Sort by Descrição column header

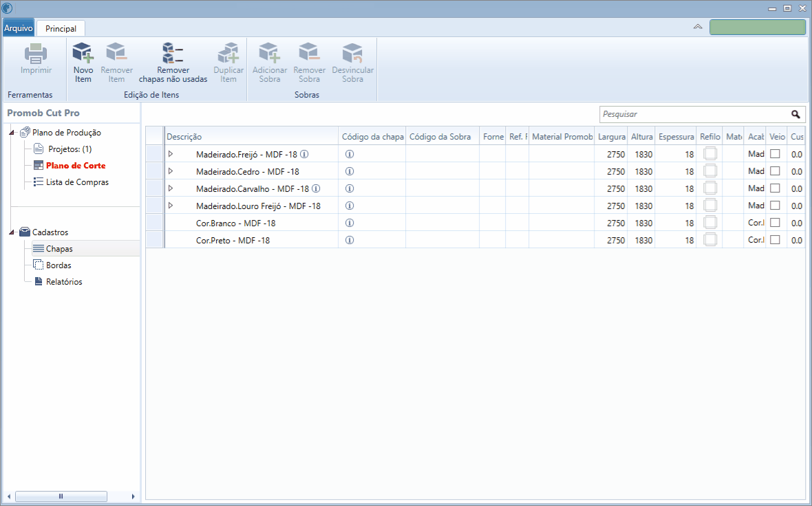(251, 137)
